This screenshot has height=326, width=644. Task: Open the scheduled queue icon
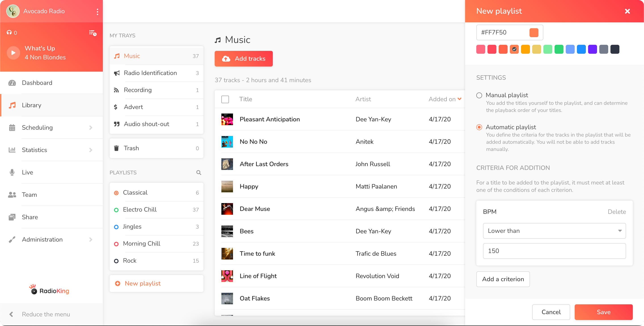click(93, 33)
